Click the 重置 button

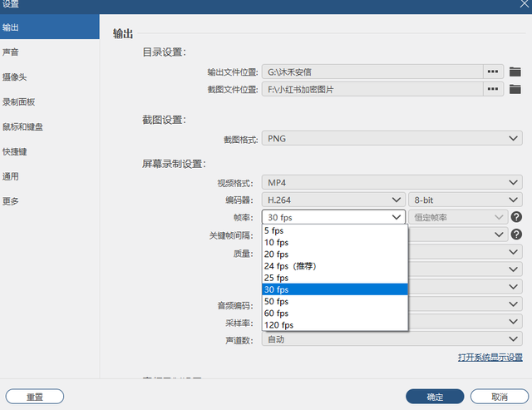tap(35, 397)
